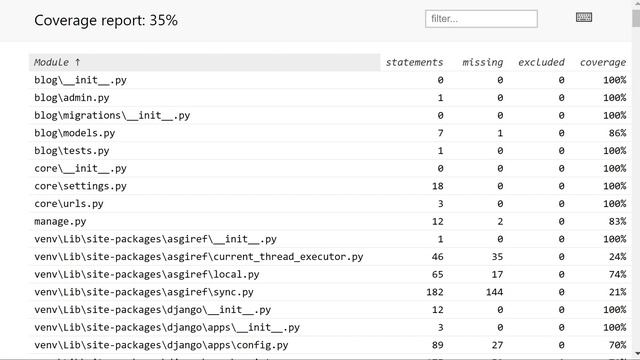
Task: Open blog\tests.py module report
Action: coord(72,151)
